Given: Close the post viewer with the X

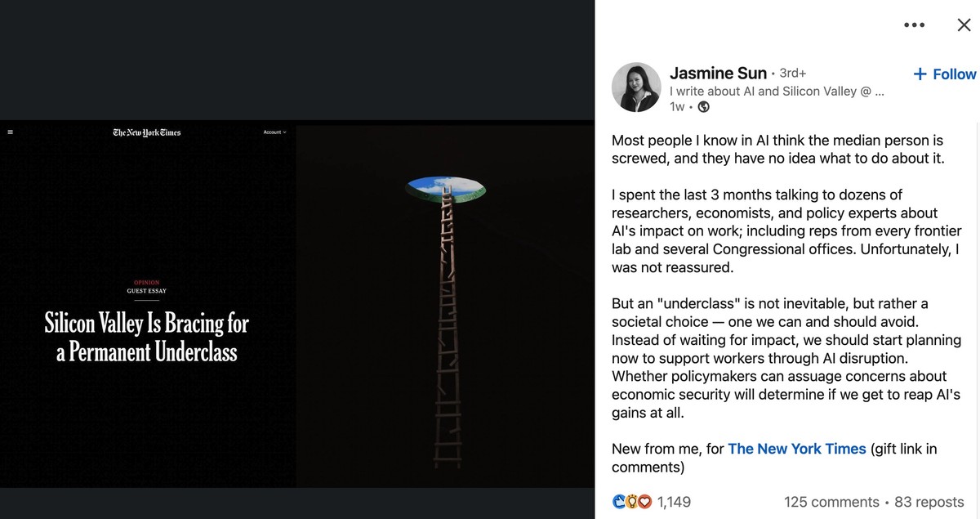Looking at the screenshot, I should tap(964, 25).
